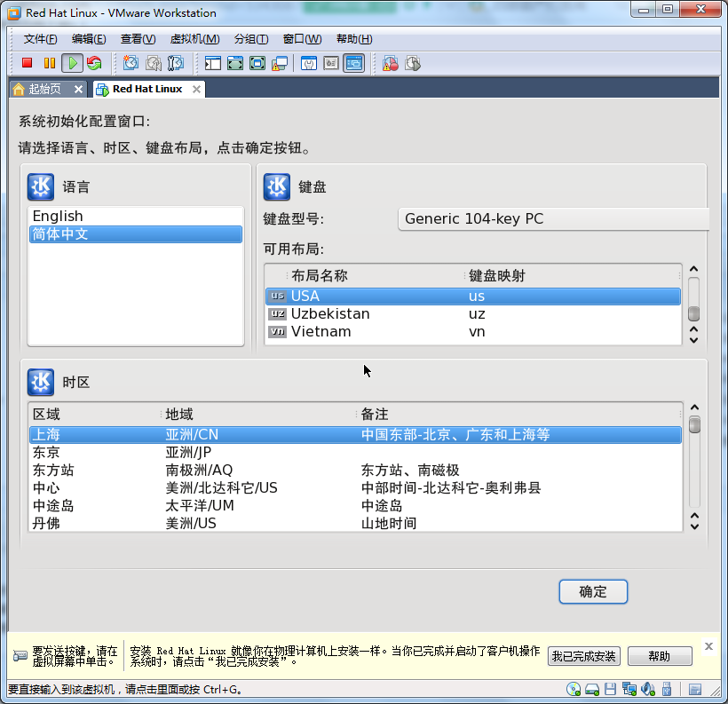This screenshot has width=728, height=704.
Task: Open the 窗口(W) menu
Action: coord(302,39)
